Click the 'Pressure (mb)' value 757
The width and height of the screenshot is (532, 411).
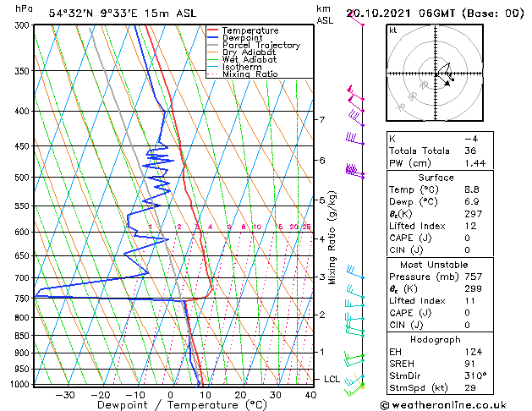point(474,277)
